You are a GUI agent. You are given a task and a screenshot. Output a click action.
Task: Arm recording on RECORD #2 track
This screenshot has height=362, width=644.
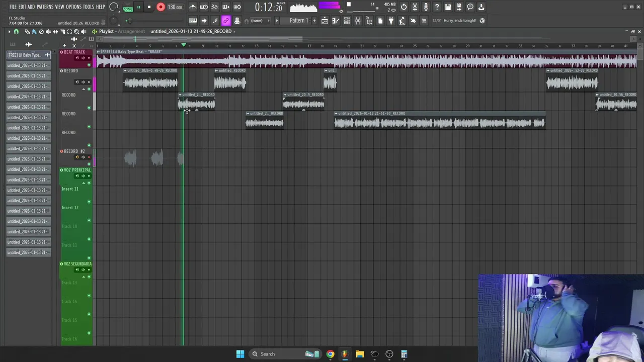pyautogui.click(x=89, y=157)
